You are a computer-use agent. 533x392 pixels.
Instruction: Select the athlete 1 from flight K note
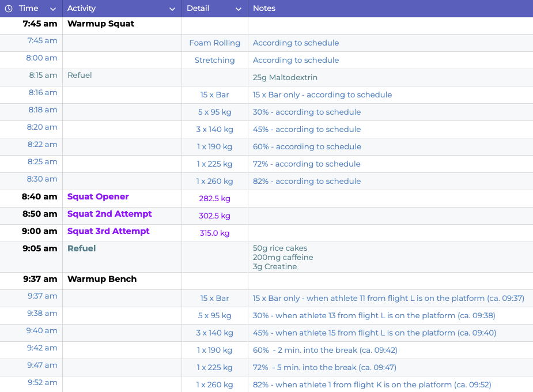pos(372,385)
